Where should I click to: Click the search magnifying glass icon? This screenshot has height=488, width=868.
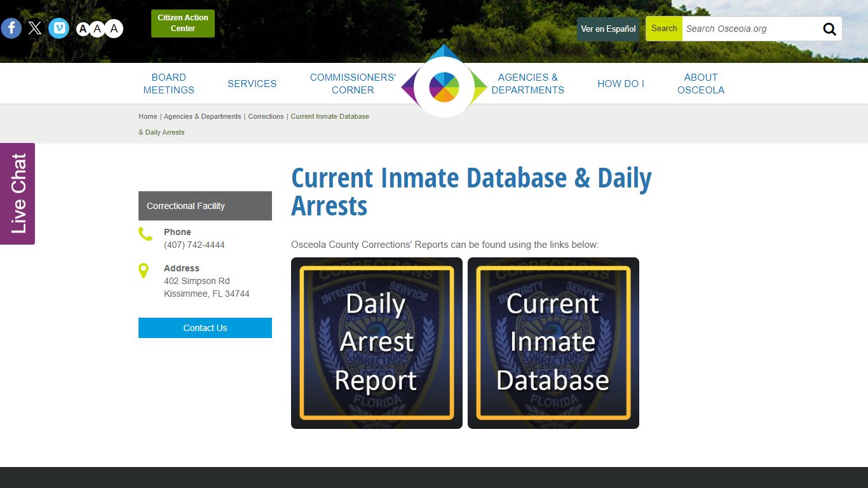[x=829, y=29]
